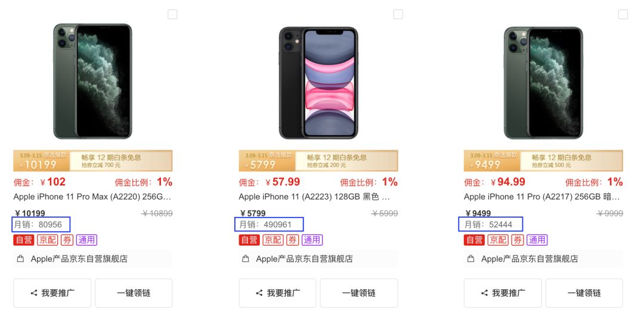
Task: Click the 券 coupon badge on the iPhone 11 card
Action: pyautogui.click(x=292, y=240)
